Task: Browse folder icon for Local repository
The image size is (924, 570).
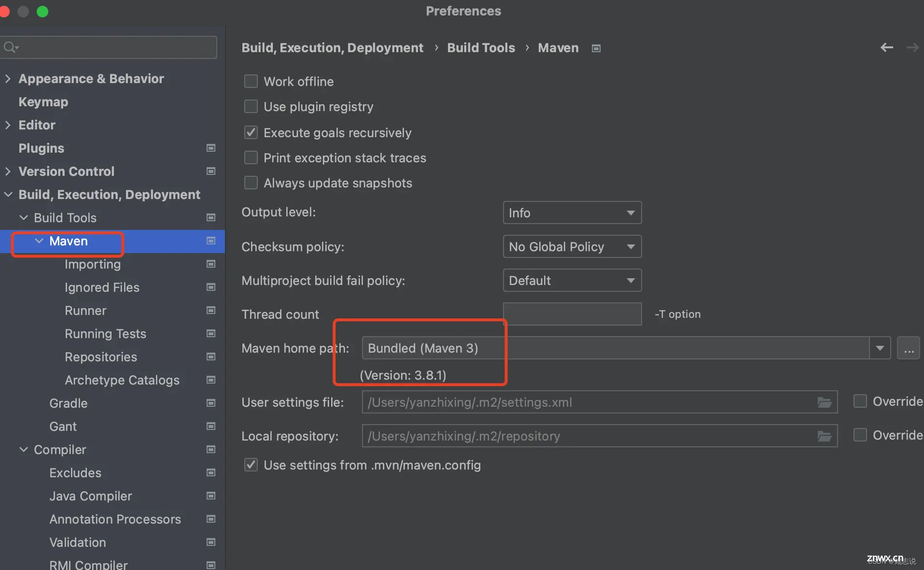Action: [824, 436]
